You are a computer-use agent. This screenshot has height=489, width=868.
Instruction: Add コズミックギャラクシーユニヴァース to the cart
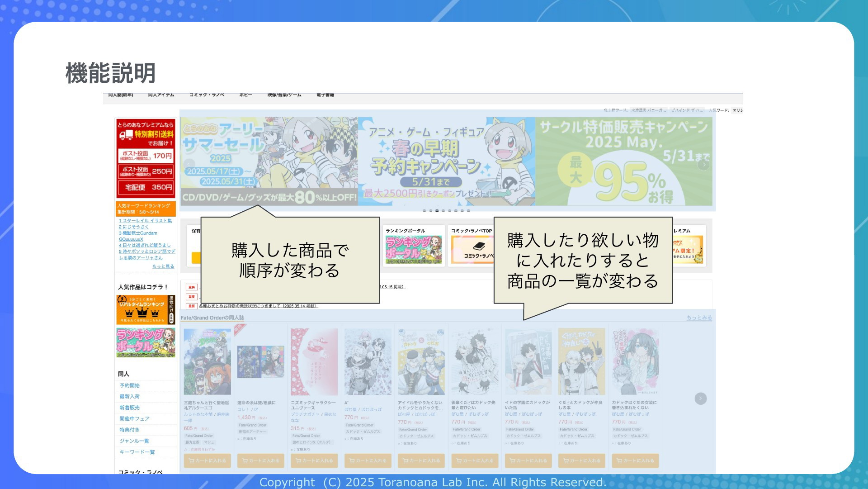tap(314, 461)
